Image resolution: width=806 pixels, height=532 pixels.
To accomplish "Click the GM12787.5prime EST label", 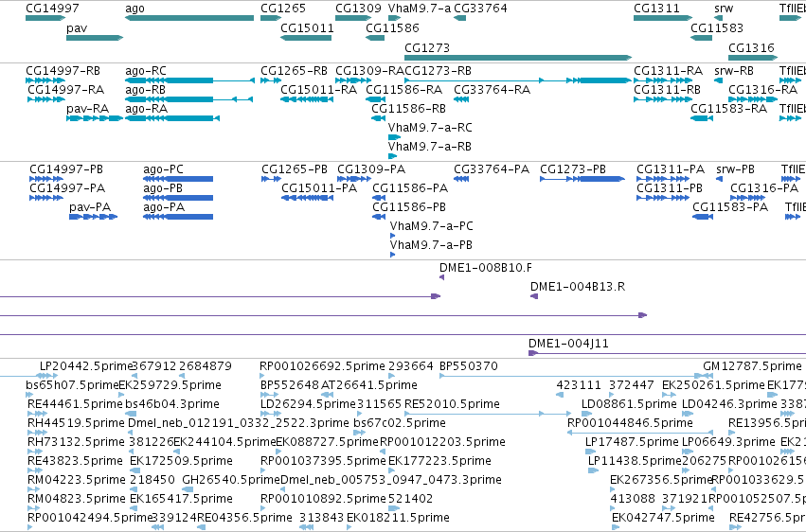I will 752,366.
